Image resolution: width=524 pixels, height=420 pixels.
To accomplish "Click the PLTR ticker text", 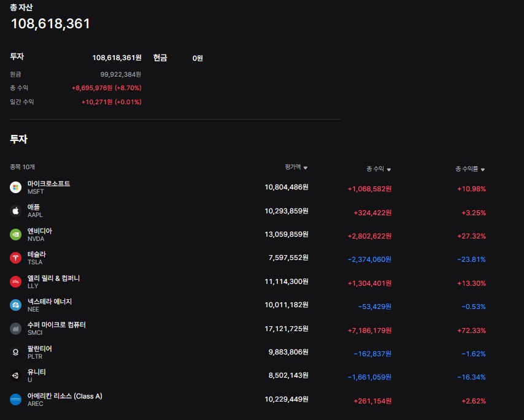I will (35, 357).
